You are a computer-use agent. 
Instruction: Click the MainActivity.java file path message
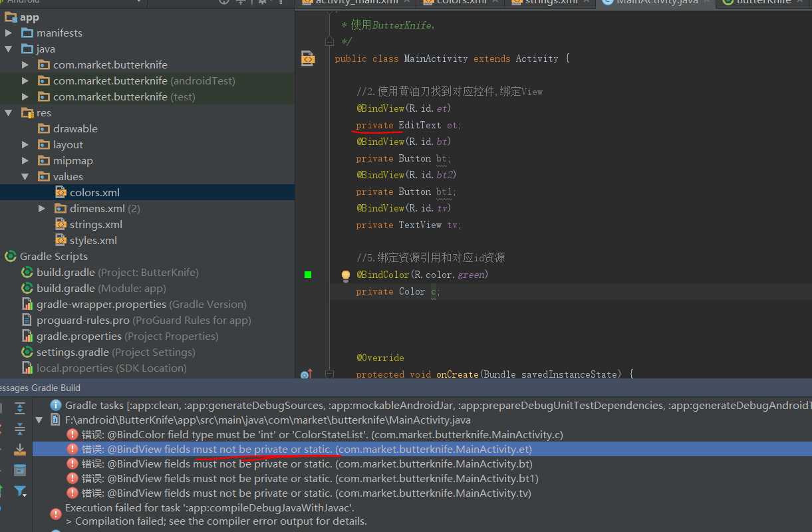click(x=268, y=420)
